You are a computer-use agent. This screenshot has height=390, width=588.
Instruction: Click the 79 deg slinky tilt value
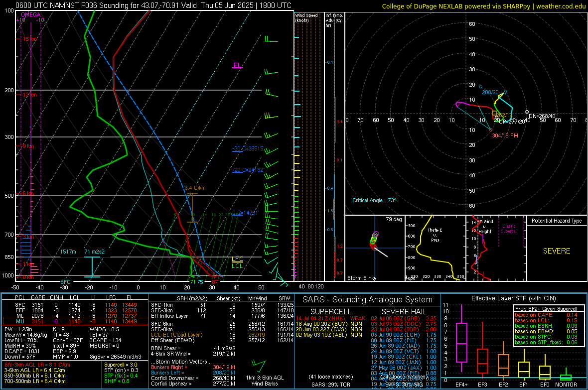point(394,219)
